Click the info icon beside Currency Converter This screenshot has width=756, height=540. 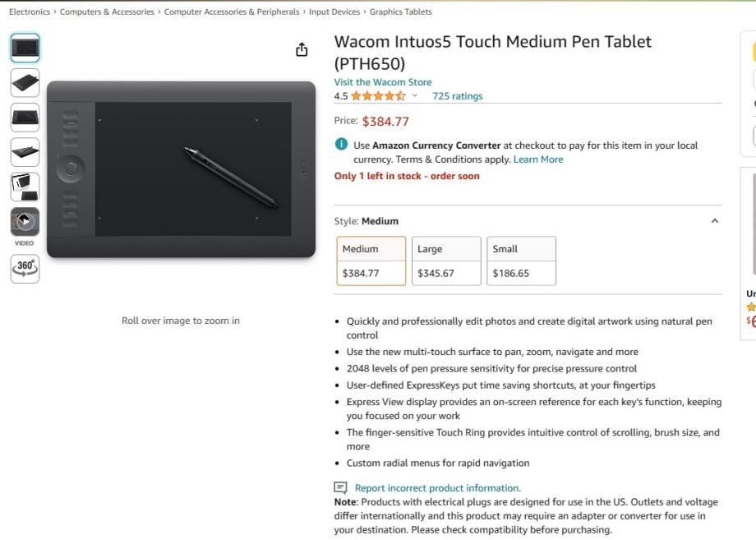(x=342, y=145)
